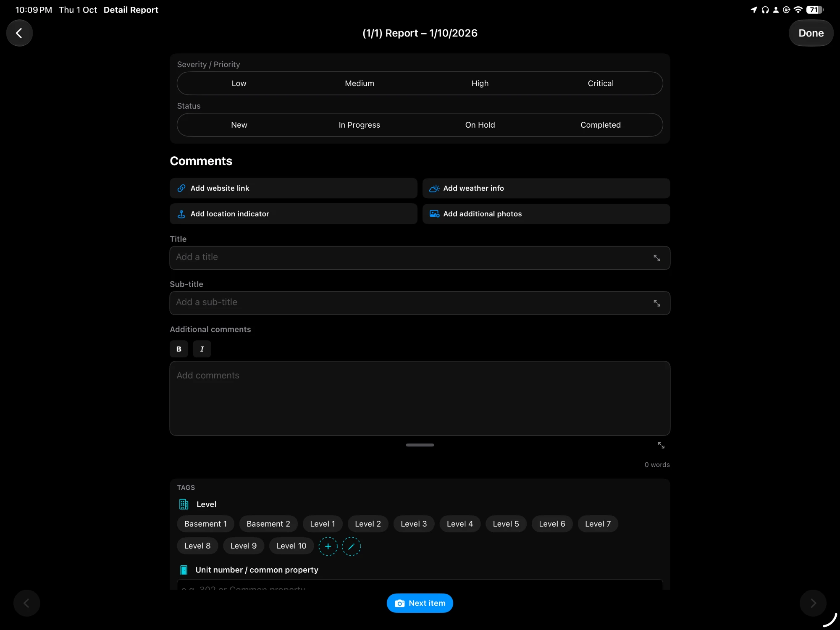The image size is (840, 630).
Task: Click Add additional photos button
Action: click(x=546, y=214)
